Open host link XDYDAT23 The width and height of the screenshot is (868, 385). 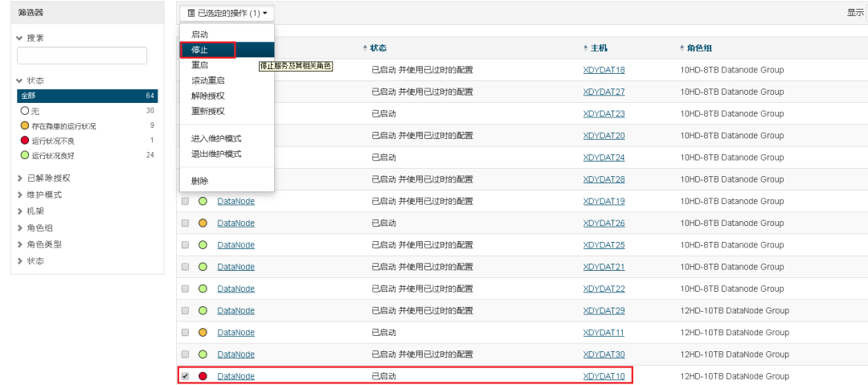pos(604,113)
